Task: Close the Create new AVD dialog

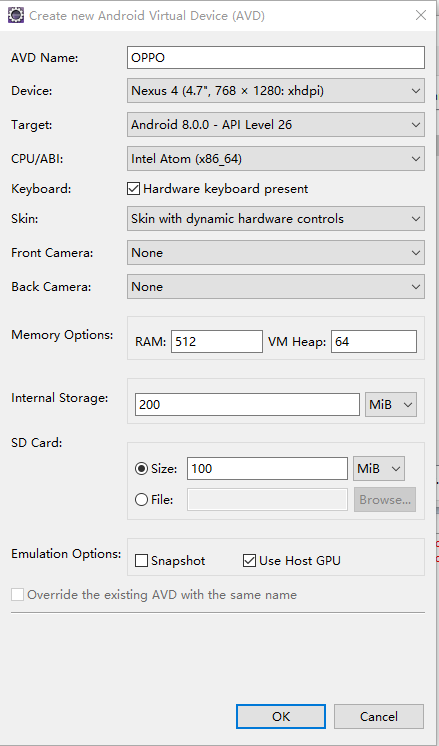Action: (x=420, y=15)
